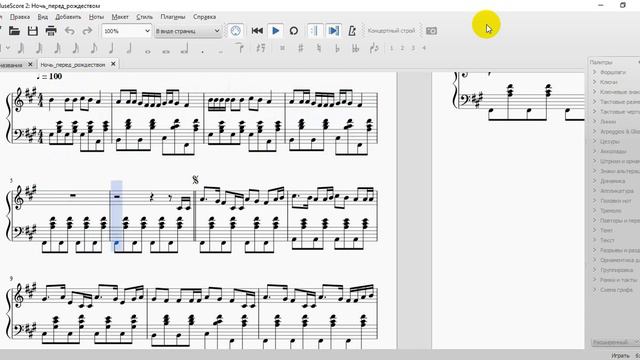Open the Справка menu

(x=204, y=17)
